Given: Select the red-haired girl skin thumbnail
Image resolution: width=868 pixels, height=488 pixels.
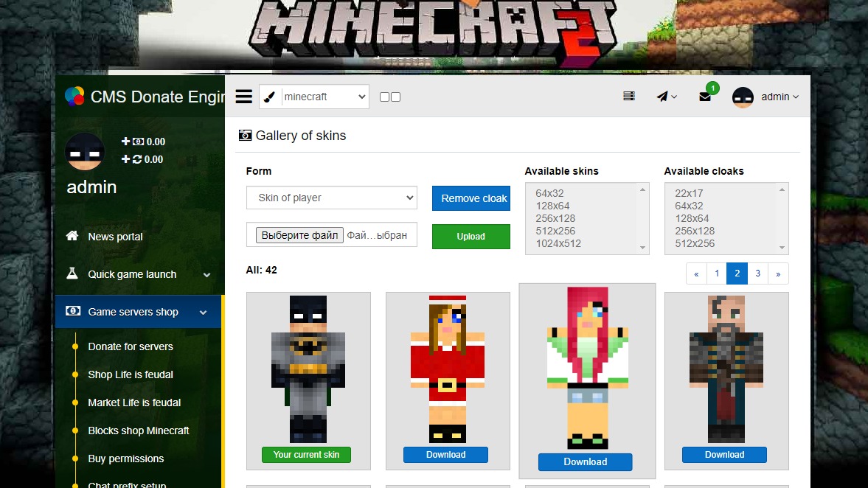Looking at the screenshot, I should [x=587, y=369].
